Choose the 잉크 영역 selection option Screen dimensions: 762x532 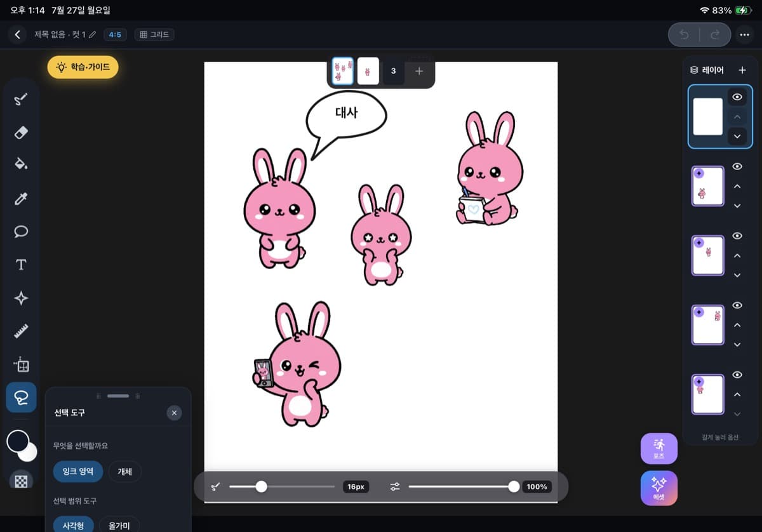[x=78, y=471]
